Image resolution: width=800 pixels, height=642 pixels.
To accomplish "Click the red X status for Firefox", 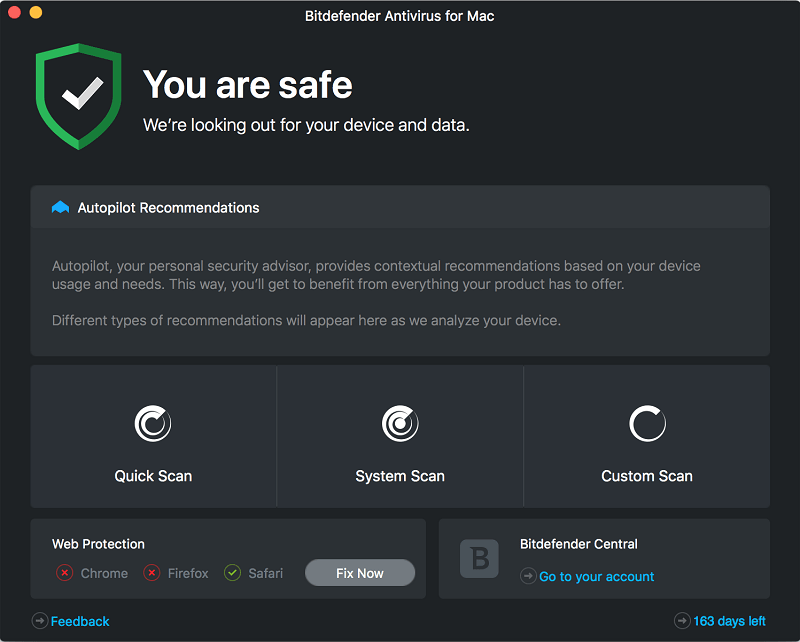I will 152,573.
